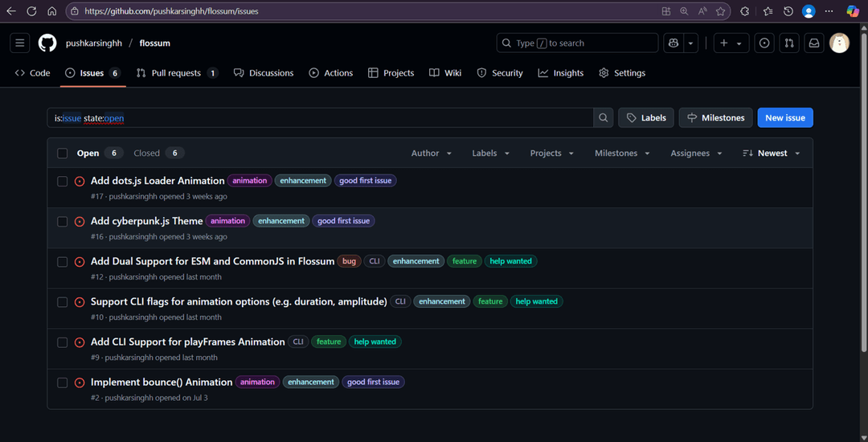Open the browser home page icon
868x442 pixels.
[52, 11]
